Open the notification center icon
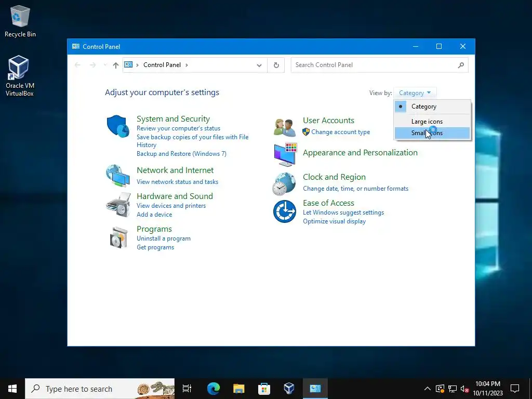 coord(515,389)
